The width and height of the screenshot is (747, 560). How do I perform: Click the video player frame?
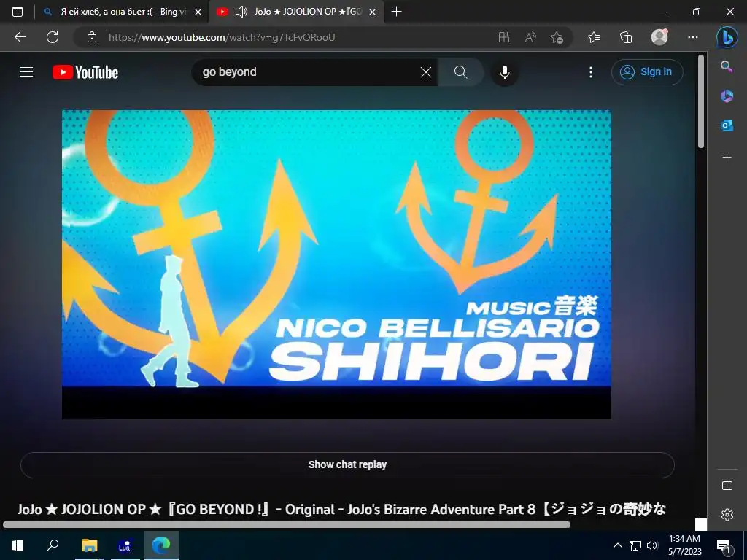pos(336,264)
